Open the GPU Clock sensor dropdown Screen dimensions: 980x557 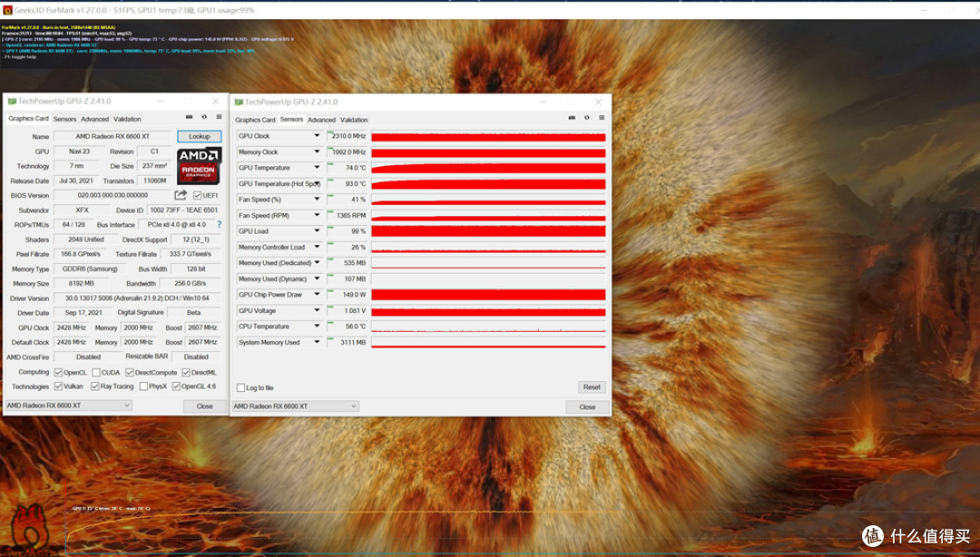317,136
